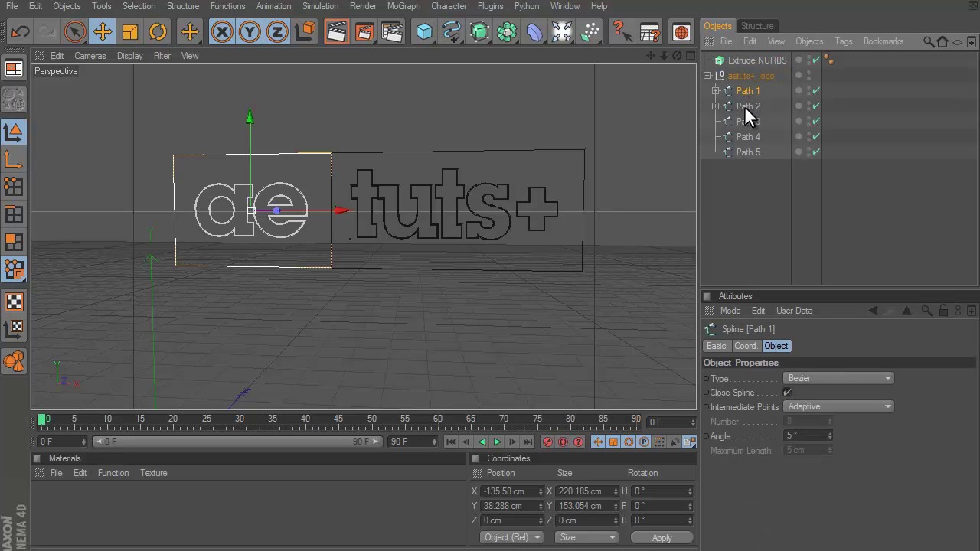Toggle Z axis lock

click(277, 32)
